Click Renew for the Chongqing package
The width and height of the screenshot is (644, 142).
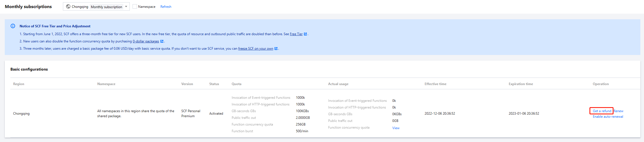(618, 111)
